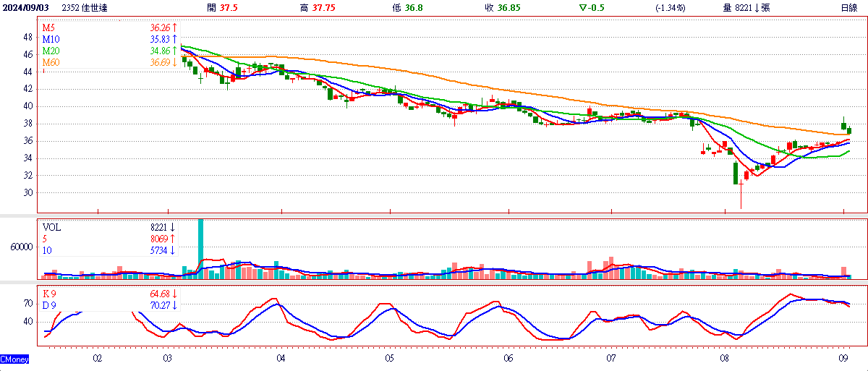Click the 48 price axis label
The width and height of the screenshot is (868, 371).
(27, 37)
